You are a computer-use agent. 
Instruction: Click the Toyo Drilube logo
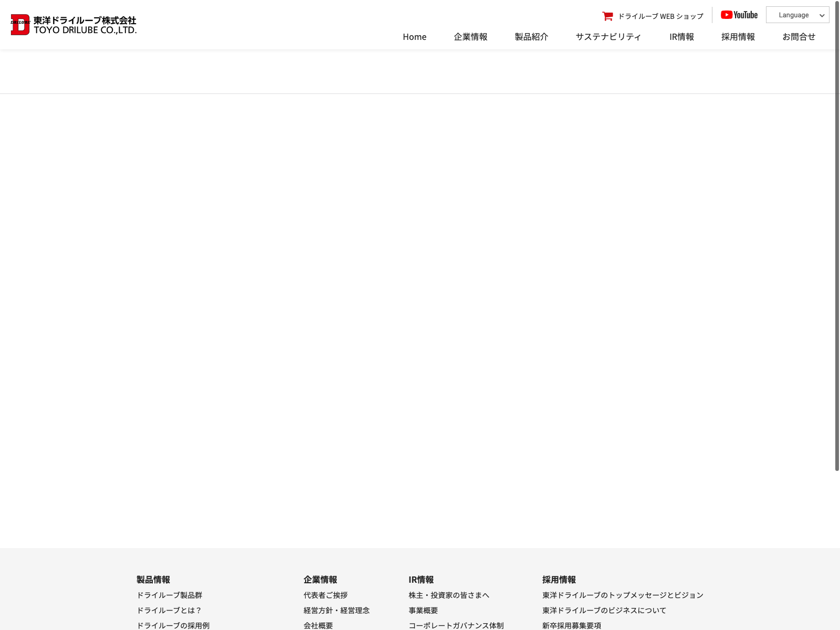click(x=73, y=25)
